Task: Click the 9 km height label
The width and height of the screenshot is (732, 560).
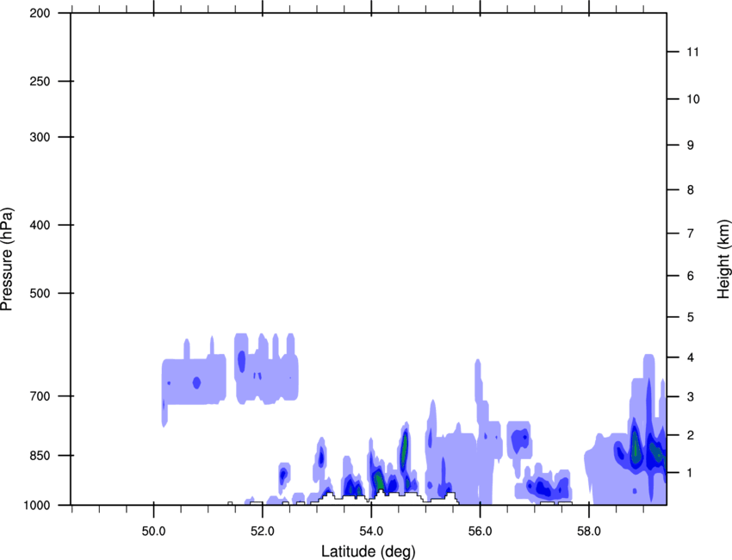Action: point(691,146)
